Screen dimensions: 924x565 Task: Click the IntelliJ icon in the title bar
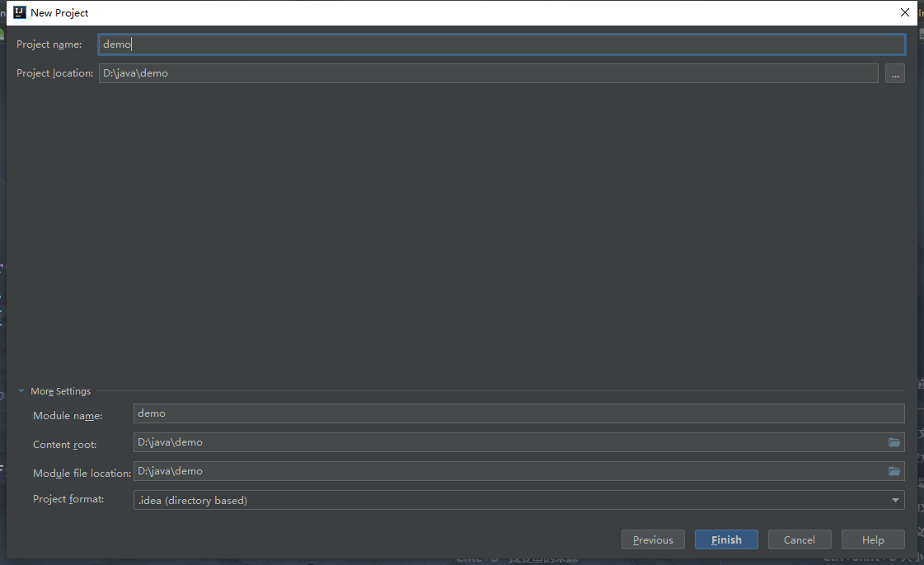20,12
